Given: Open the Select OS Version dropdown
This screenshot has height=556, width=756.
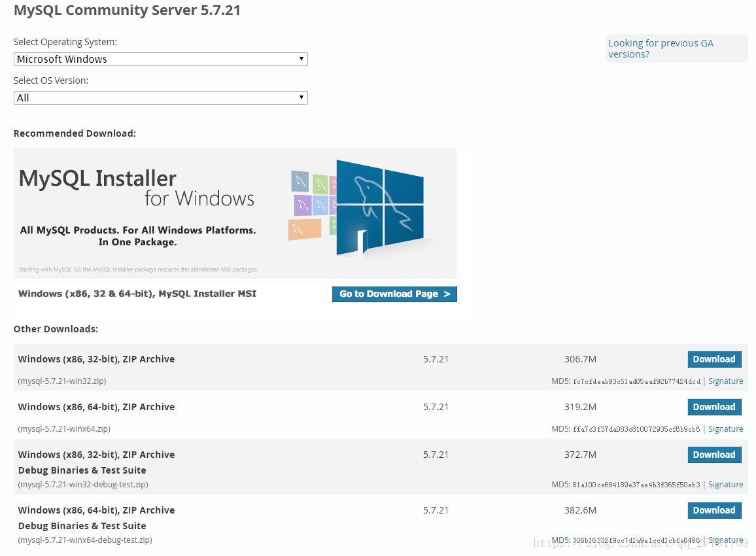Looking at the screenshot, I should pyautogui.click(x=161, y=98).
